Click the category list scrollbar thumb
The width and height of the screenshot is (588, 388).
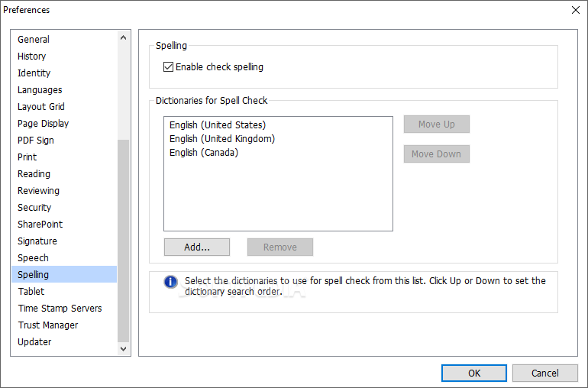tap(124, 241)
